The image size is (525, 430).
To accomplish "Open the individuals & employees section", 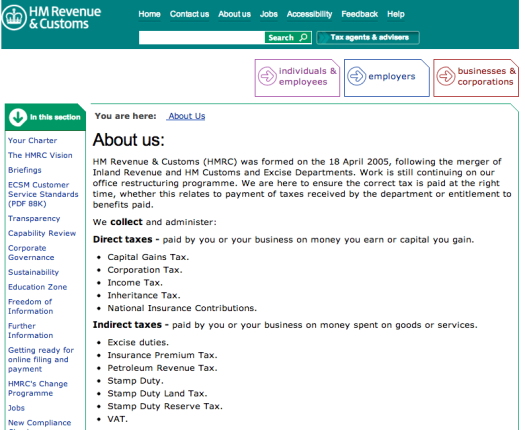I will point(297,78).
